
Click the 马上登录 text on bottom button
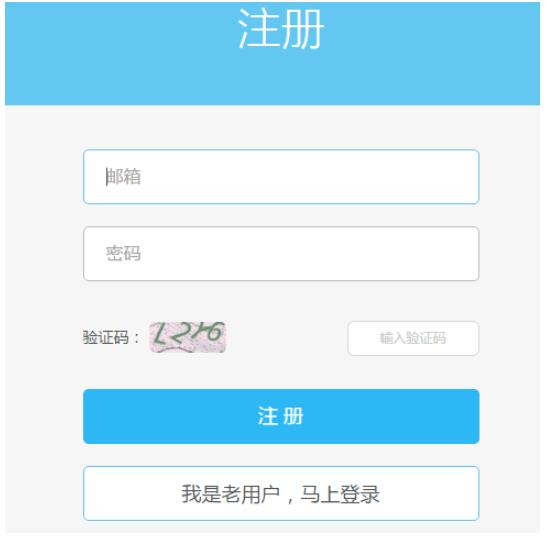[x=340, y=494]
